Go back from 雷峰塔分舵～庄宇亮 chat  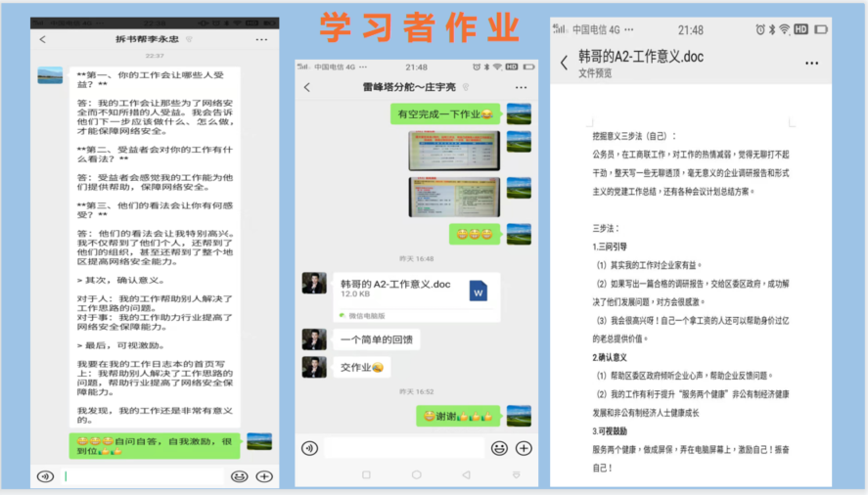307,87
